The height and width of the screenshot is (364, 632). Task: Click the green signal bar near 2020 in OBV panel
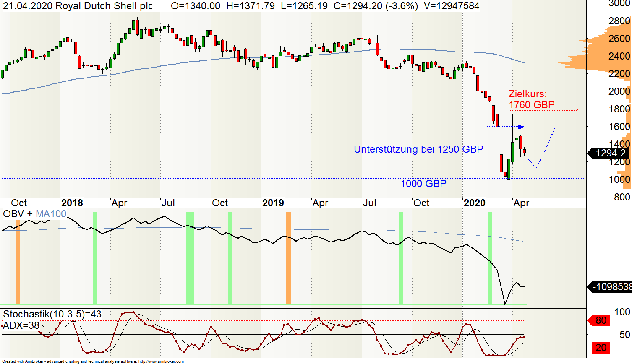tap(490, 258)
